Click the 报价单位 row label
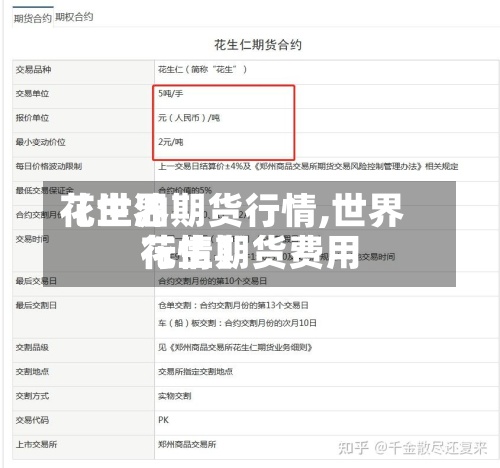Screen dimensions: 500x468 (32, 118)
